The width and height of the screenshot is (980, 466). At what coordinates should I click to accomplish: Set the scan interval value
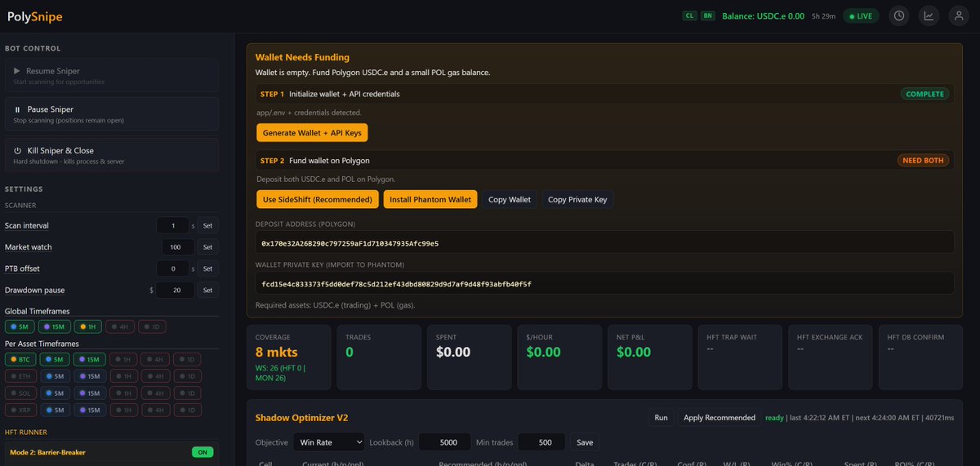207,226
